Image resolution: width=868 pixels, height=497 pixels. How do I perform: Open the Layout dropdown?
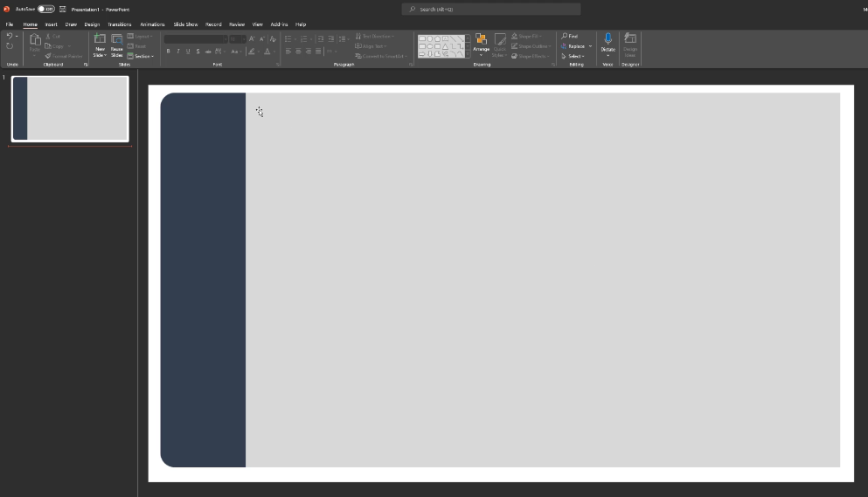pos(140,37)
